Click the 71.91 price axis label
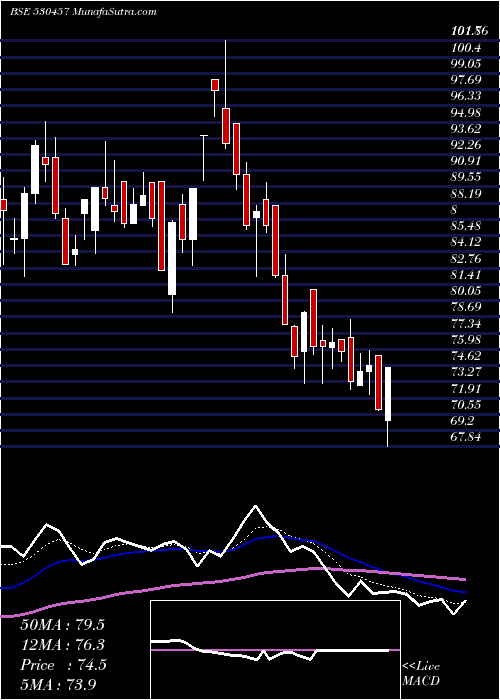 tap(466, 388)
